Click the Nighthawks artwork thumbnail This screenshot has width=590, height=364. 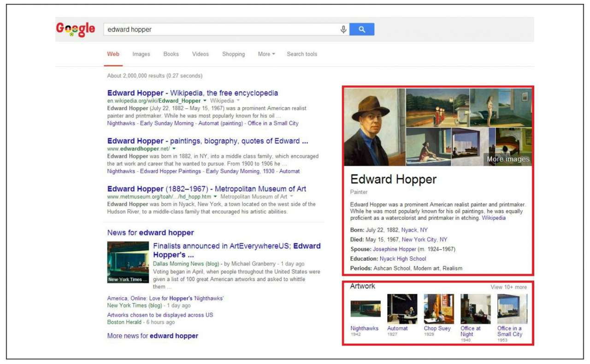click(366, 309)
